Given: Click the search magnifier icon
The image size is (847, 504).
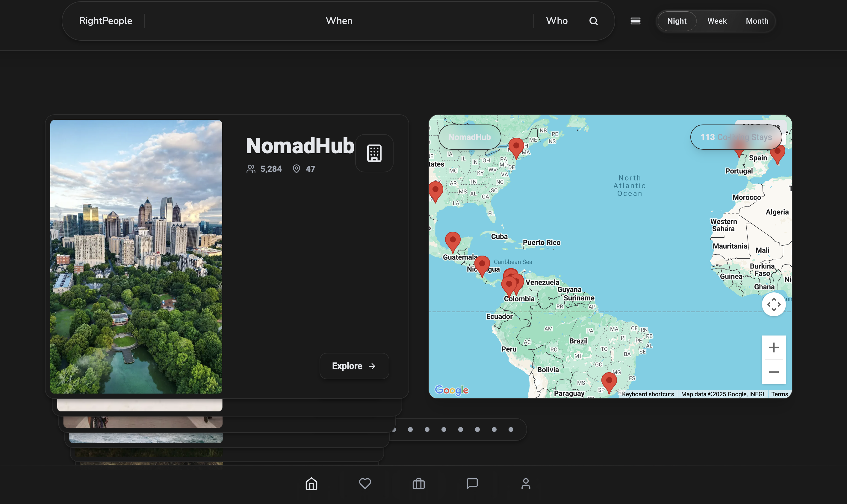Looking at the screenshot, I should point(593,21).
